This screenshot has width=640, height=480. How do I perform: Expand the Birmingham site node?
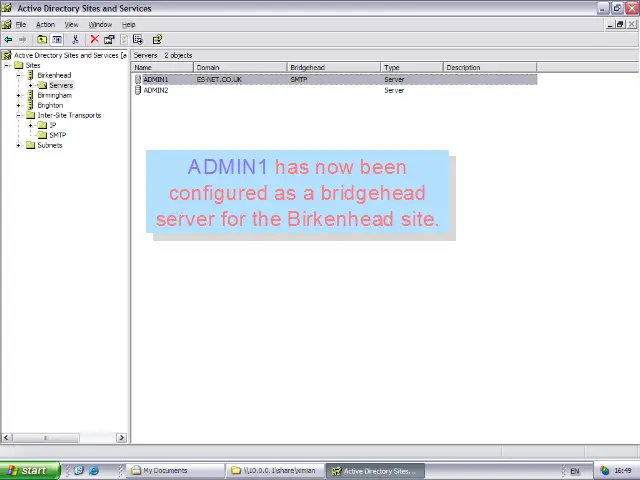click(19, 95)
